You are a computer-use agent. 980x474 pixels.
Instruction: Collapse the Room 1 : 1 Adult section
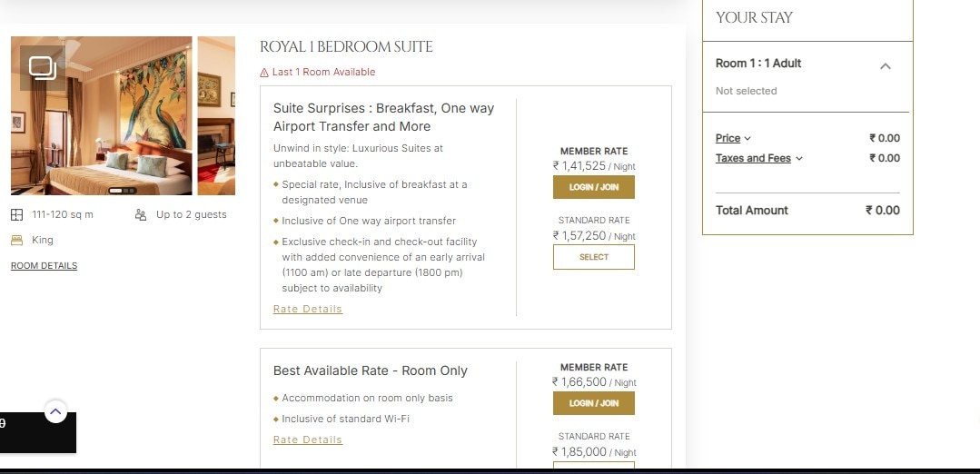886,65
